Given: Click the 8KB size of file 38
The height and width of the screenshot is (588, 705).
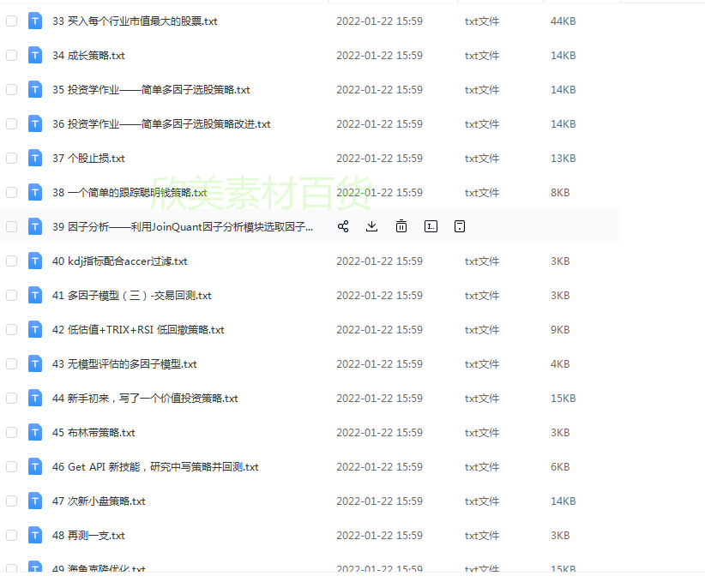Looking at the screenshot, I should pos(560,192).
